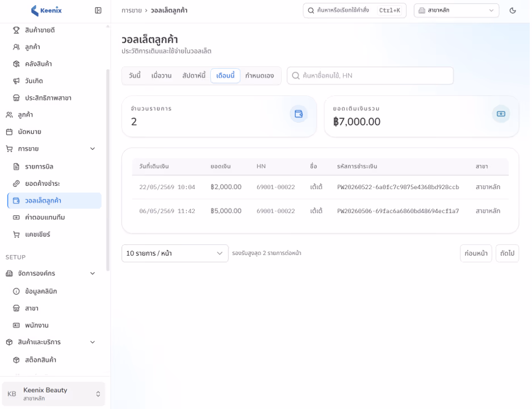Open แคชเชียร์ cart icon
The height and width of the screenshot is (409, 532).
(16, 235)
